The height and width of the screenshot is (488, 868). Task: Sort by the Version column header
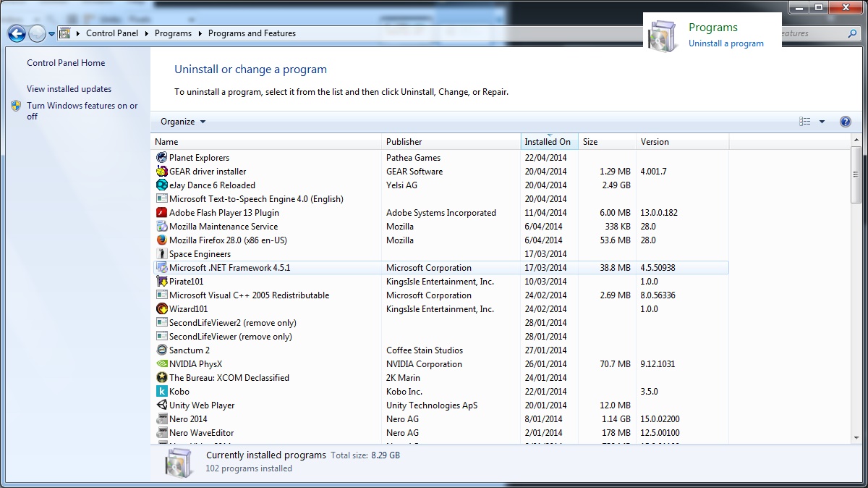[683, 142]
